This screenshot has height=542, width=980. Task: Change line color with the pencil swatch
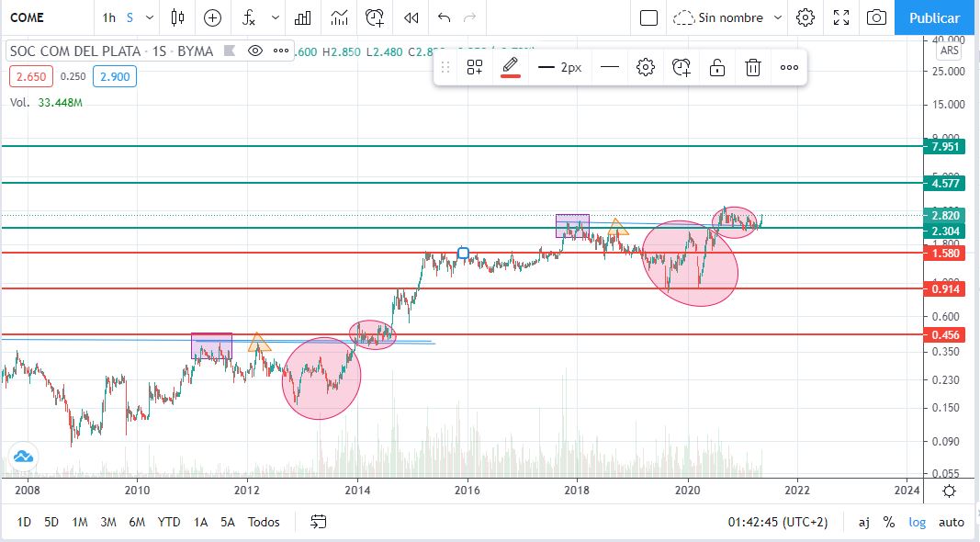coord(511,67)
